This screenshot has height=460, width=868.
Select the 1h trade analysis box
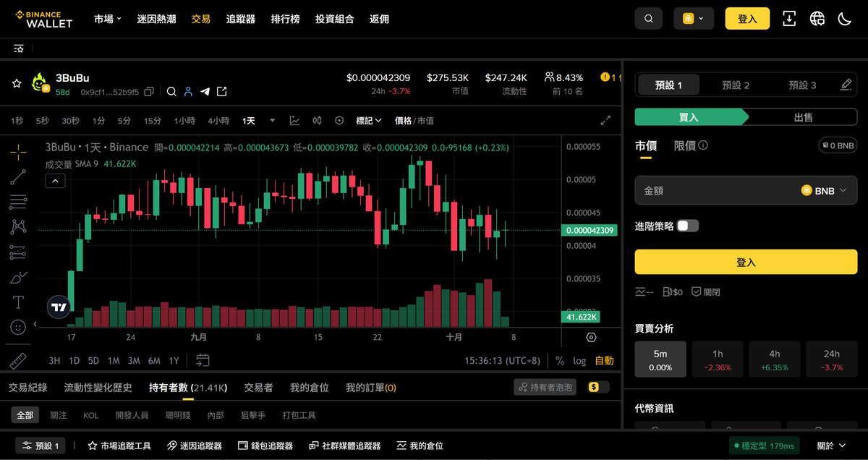718,359
